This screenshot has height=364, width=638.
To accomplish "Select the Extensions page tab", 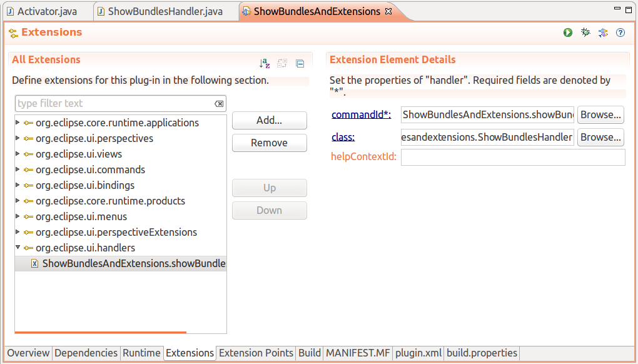I will click(190, 353).
